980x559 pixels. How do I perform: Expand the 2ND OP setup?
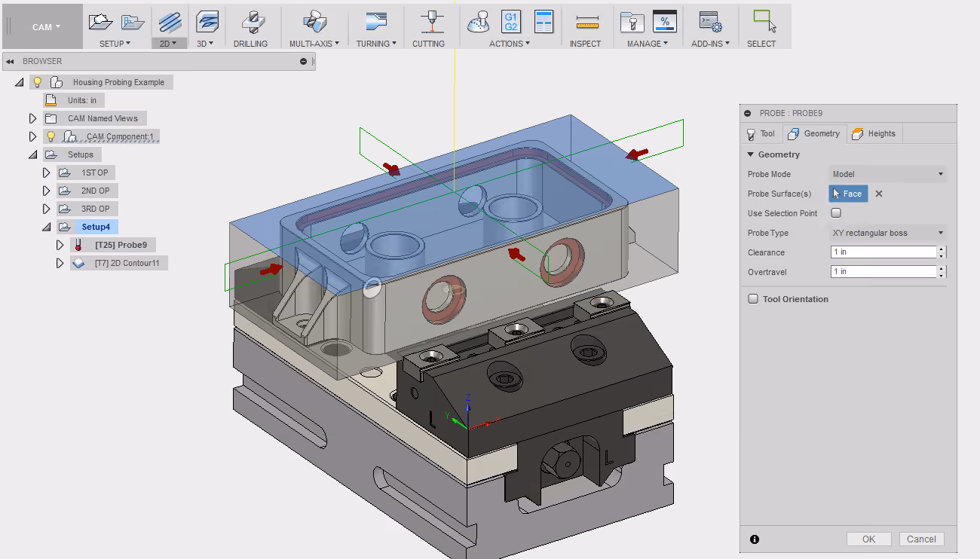pos(47,191)
